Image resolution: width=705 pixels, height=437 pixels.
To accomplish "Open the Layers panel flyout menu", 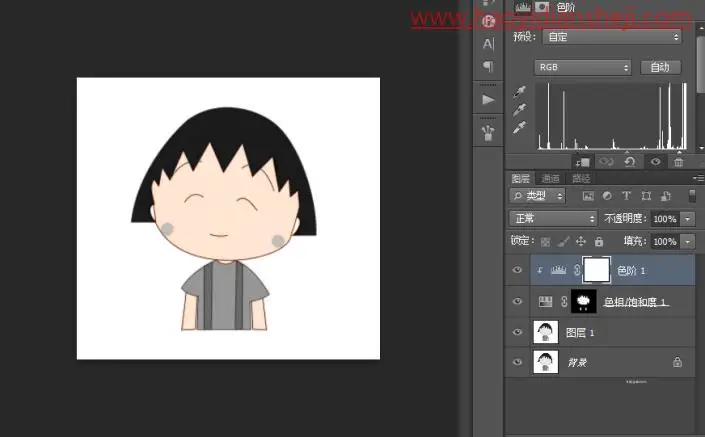I will (698, 178).
